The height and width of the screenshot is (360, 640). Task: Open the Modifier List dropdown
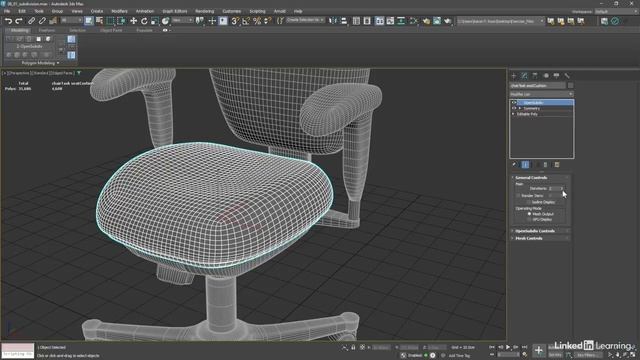point(542,94)
